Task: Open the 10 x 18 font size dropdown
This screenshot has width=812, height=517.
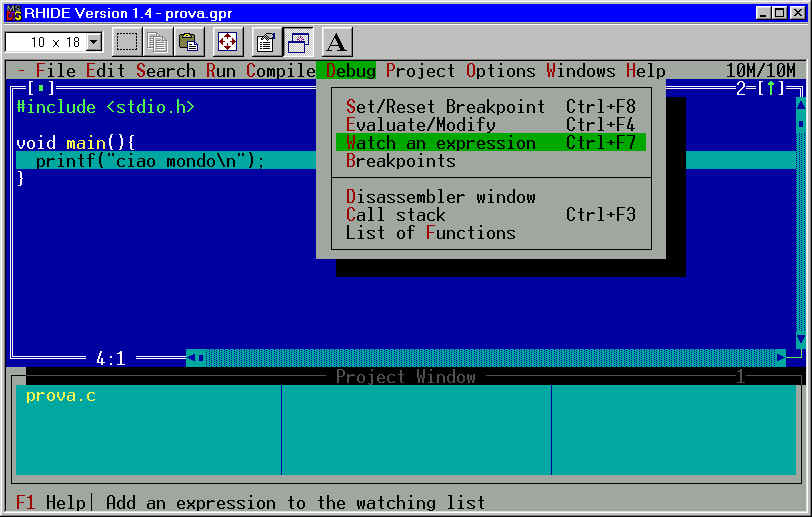Action: tap(95, 42)
